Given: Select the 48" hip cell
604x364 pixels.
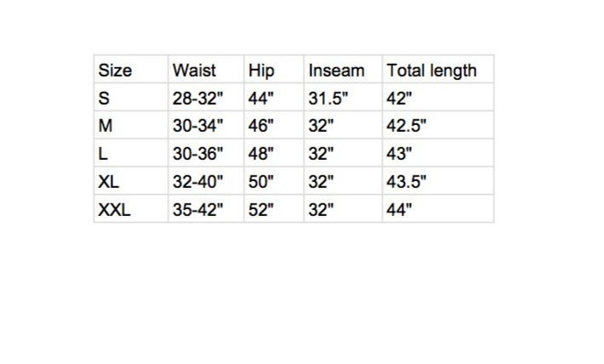Looking at the screenshot, I should tap(260, 154).
